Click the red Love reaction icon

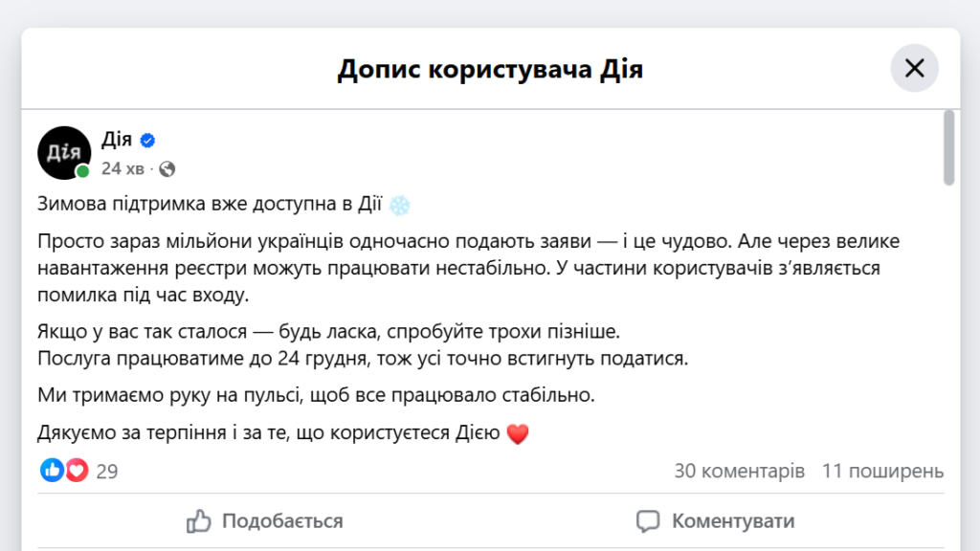77,471
